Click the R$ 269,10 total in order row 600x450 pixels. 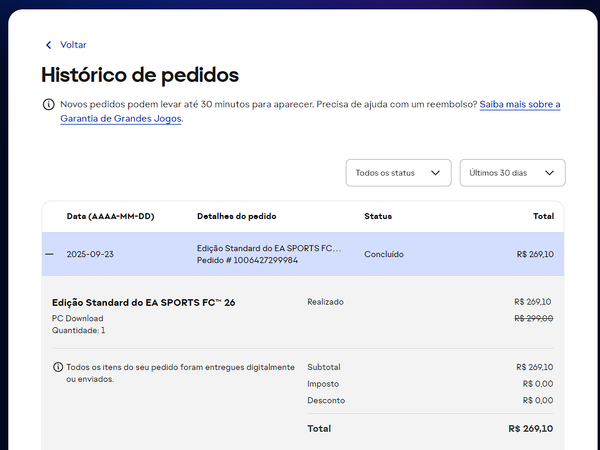point(535,254)
